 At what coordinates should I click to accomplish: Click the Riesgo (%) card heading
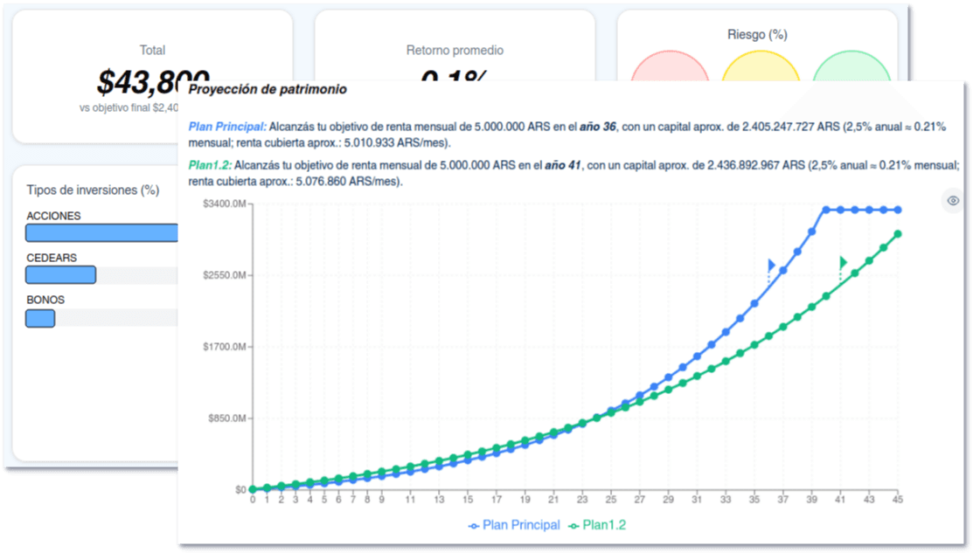pyautogui.click(x=757, y=35)
